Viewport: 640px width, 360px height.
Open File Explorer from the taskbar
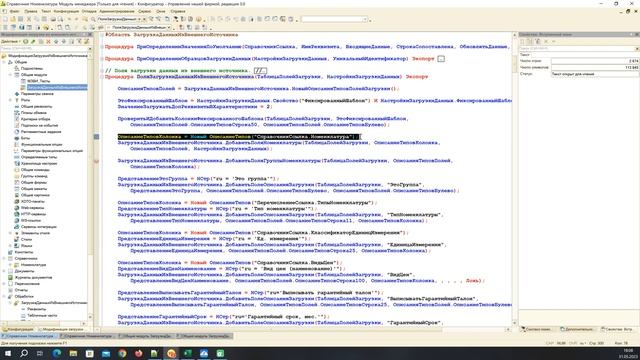73,353
